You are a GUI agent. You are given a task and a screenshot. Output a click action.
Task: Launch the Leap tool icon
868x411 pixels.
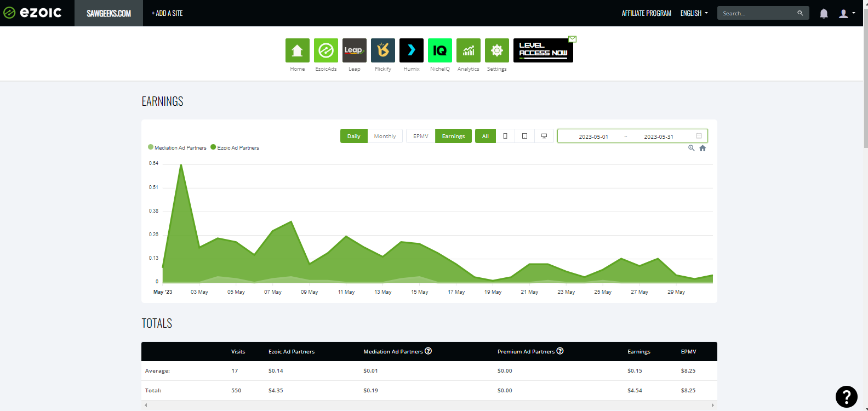(x=355, y=50)
